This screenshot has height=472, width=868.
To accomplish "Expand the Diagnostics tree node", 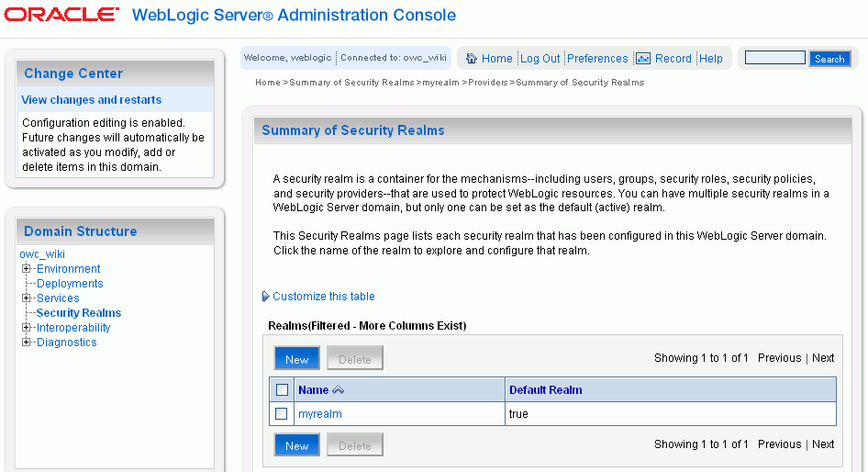I will [26, 343].
